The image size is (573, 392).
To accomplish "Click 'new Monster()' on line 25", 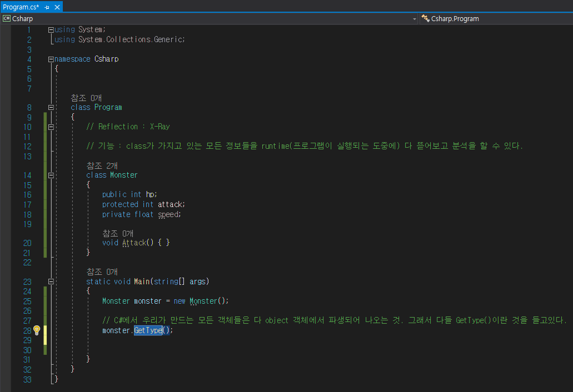I will (x=201, y=301).
